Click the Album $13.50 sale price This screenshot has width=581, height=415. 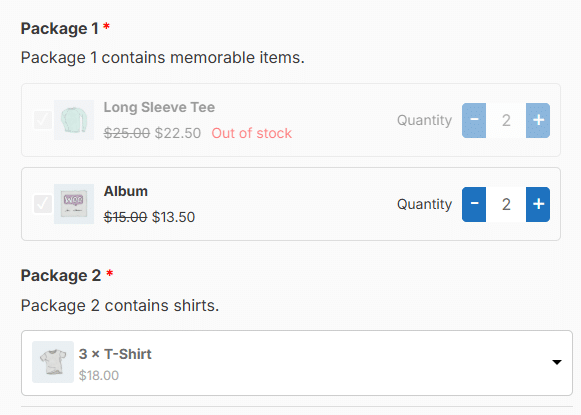click(x=173, y=217)
